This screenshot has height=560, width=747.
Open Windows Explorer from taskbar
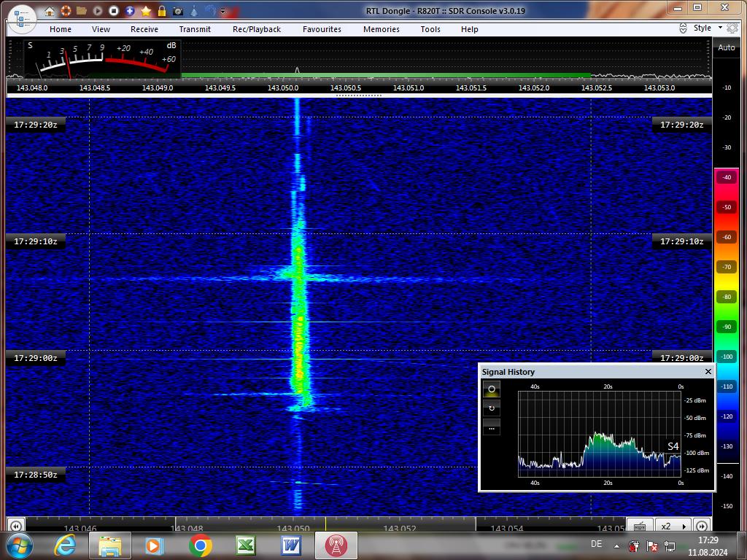pyautogui.click(x=110, y=546)
